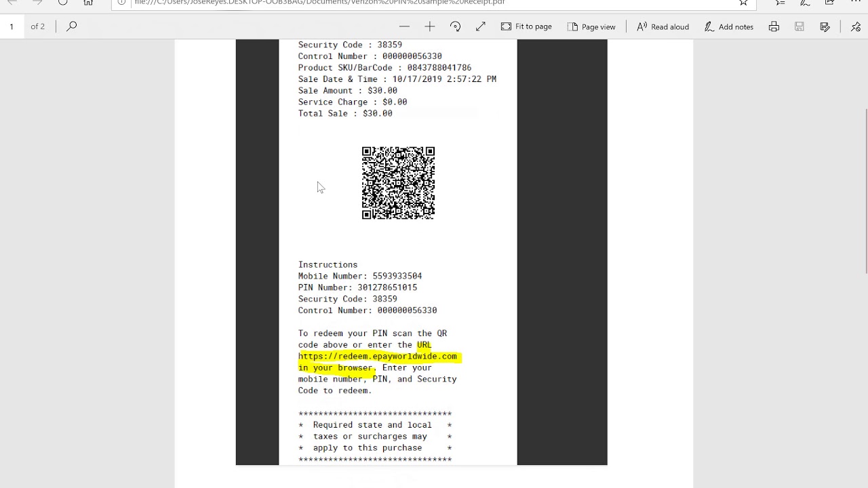Click 'taxes or surcharges may' line
868x488 pixels.
click(370, 437)
